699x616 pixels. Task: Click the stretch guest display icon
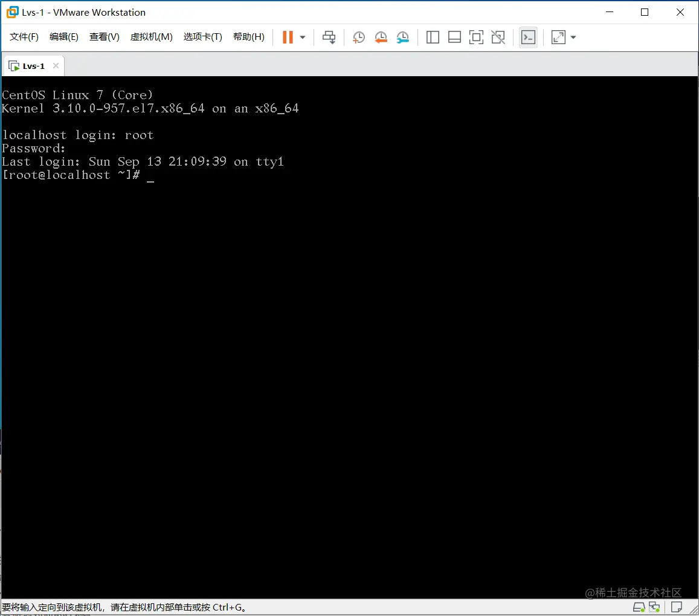(x=558, y=37)
